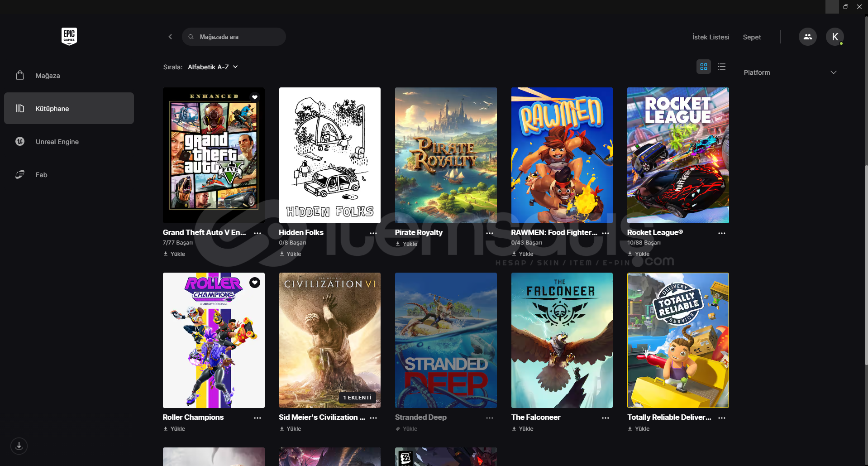This screenshot has height=466, width=868.
Task: Click the Rocket League® title
Action: tap(655, 232)
